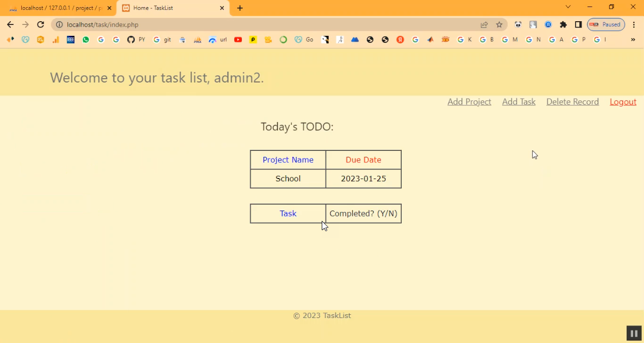The height and width of the screenshot is (343, 644).
Task: Open the Extensions puzzle piece menu
Action: [563, 24]
